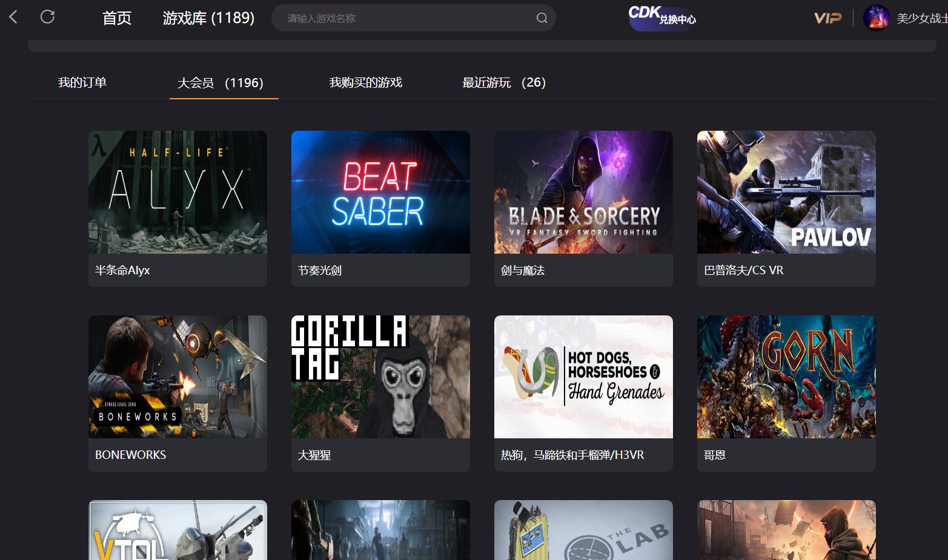
Task: Open 游戏库 game library tab
Action: [208, 18]
